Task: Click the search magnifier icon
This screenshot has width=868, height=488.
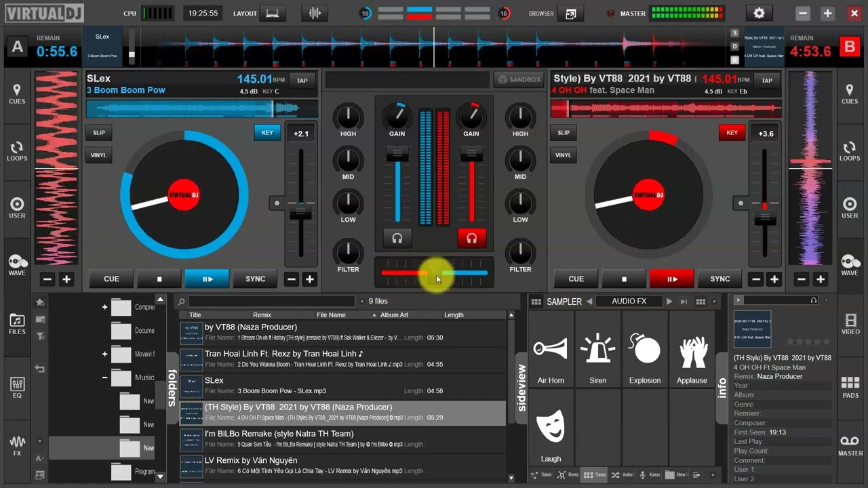Action: [x=181, y=302]
